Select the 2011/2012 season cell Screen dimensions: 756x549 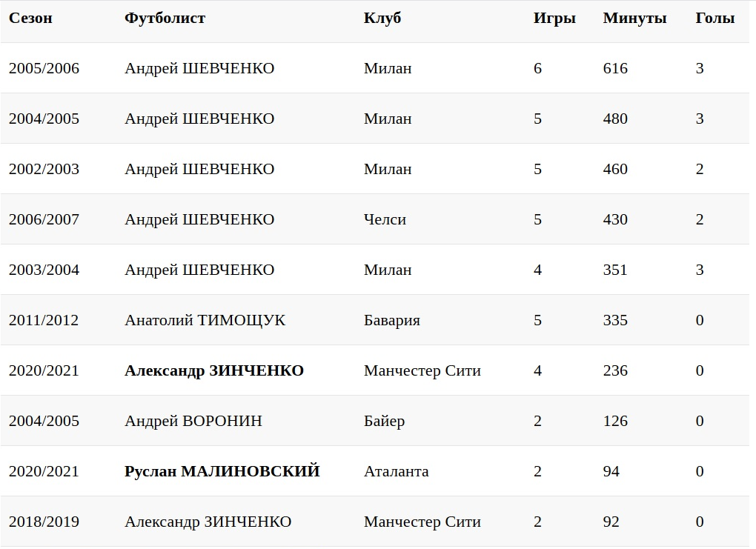[x=44, y=320]
